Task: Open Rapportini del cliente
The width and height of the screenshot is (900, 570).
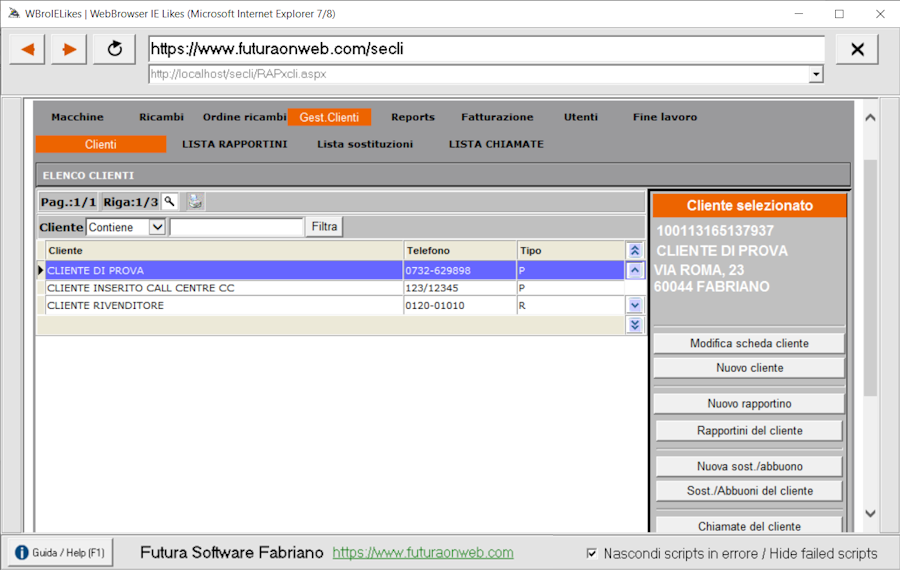Action: click(x=749, y=431)
